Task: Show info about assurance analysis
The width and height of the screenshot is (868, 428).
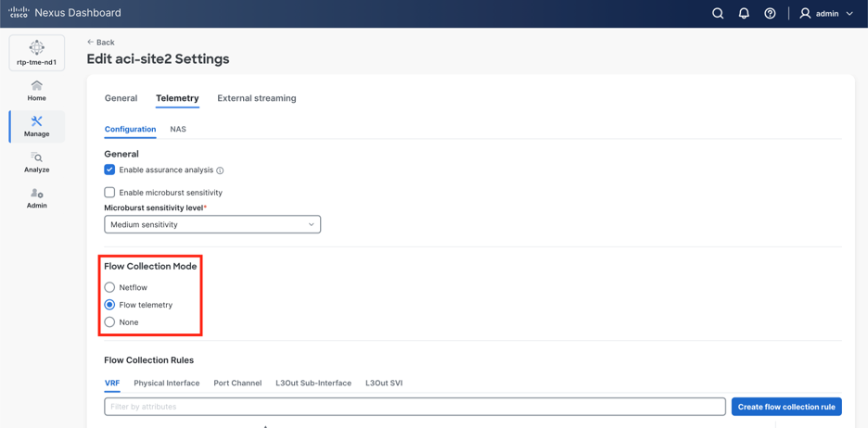Action: pyautogui.click(x=220, y=170)
